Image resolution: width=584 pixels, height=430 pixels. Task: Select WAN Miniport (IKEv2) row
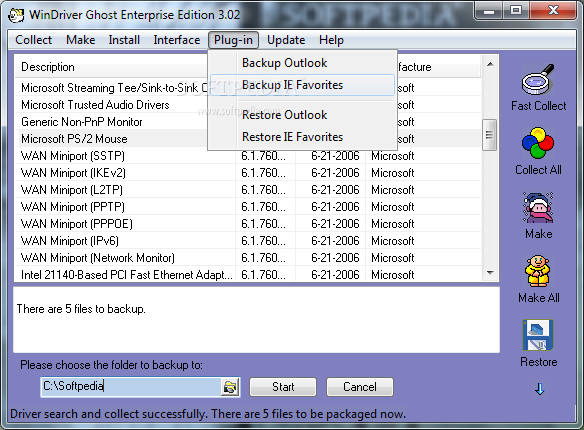pyautogui.click(x=248, y=173)
